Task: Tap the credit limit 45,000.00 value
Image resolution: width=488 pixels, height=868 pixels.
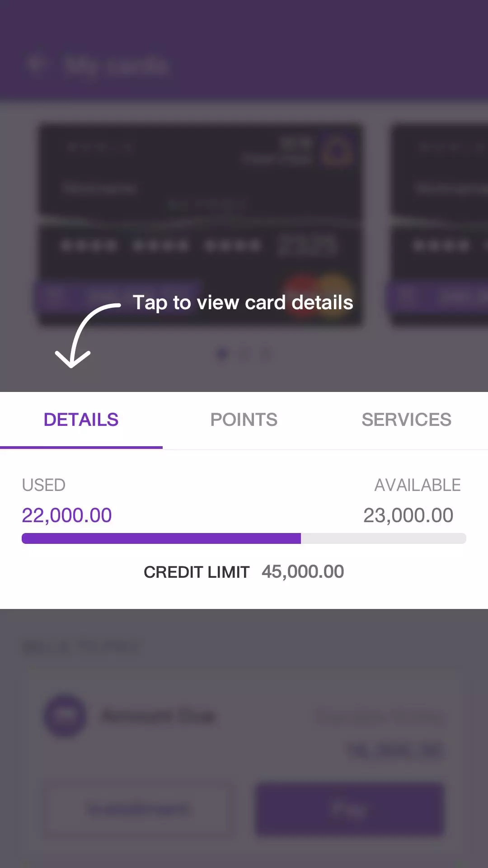Action: click(303, 572)
